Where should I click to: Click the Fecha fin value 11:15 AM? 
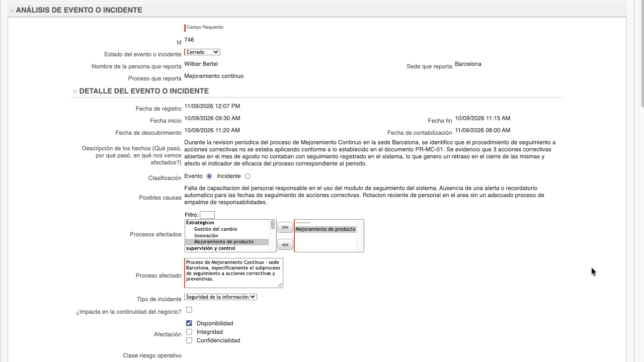(482, 118)
